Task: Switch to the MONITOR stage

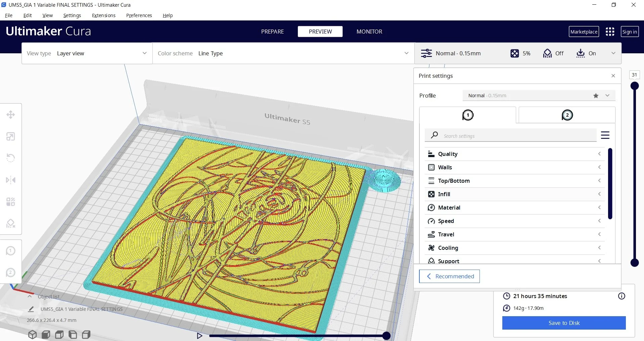Action: pos(369,32)
